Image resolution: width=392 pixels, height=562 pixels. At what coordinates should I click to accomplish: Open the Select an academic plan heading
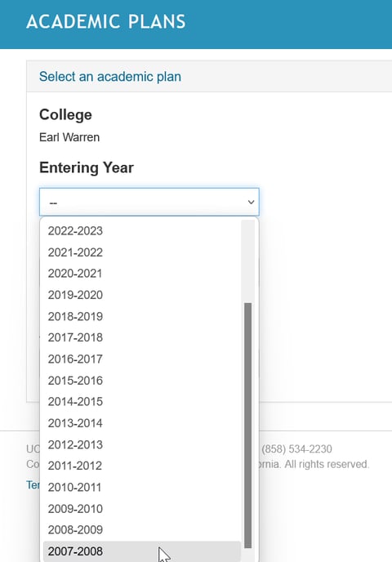pyautogui.click(x=110, y=76)
